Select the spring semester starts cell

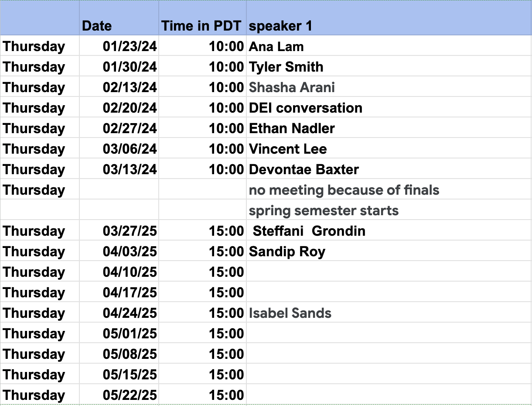coord(324,210)
